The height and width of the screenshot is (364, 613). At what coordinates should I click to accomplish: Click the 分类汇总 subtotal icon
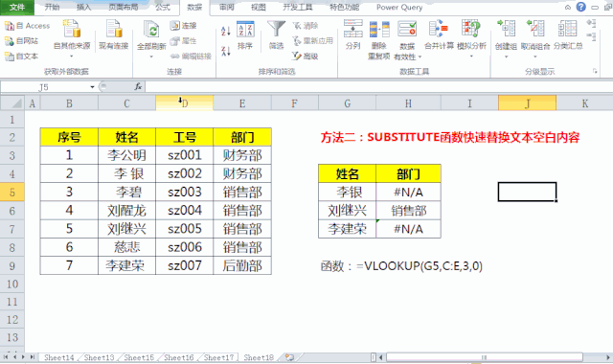[568, 30]
